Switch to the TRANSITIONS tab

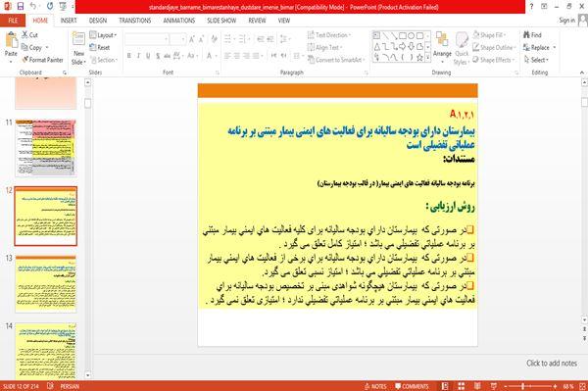pos(135,21)
